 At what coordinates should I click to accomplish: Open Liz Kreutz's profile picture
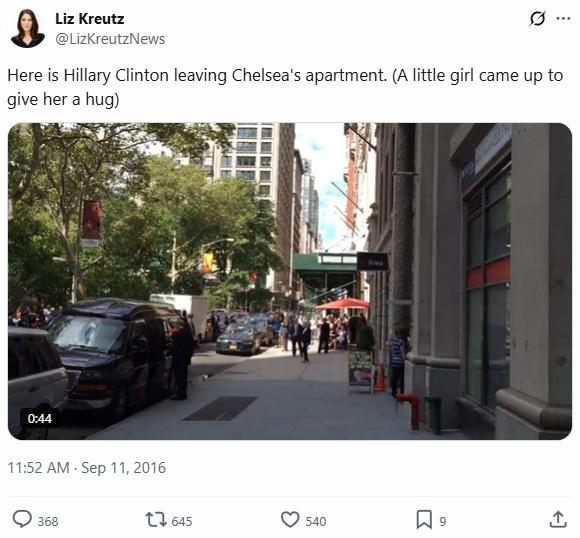27,28
